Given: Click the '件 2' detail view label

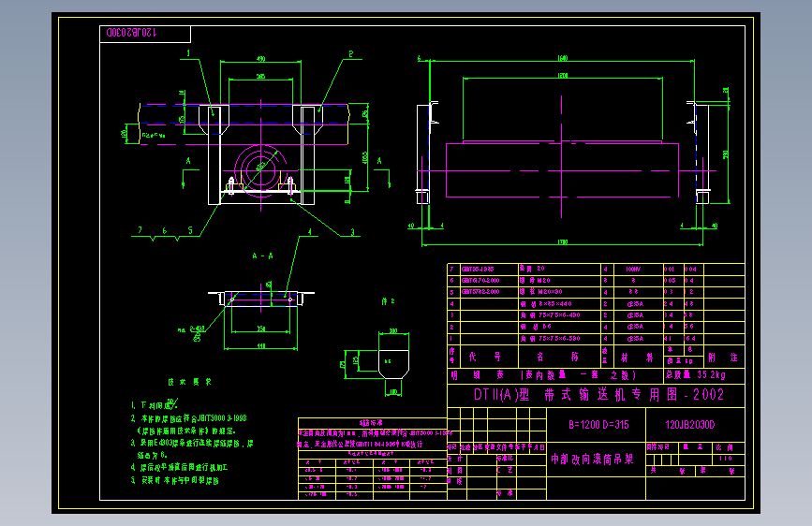Looking at the screenshot, I should click(389, 301).
